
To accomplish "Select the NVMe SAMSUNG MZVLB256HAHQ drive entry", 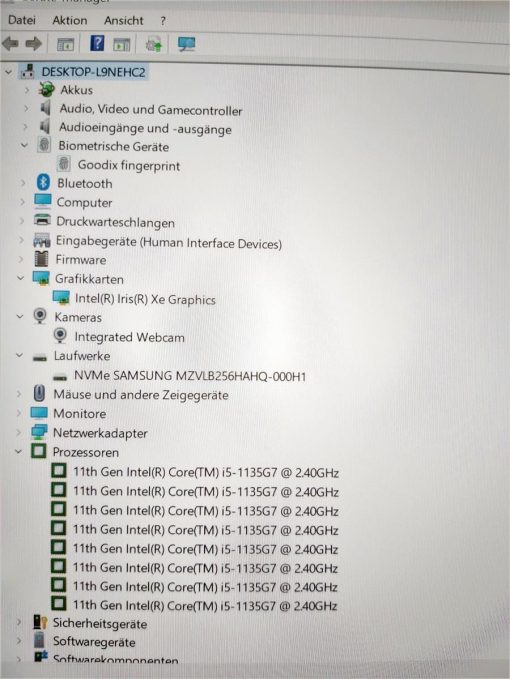I will tap(190, 375).
